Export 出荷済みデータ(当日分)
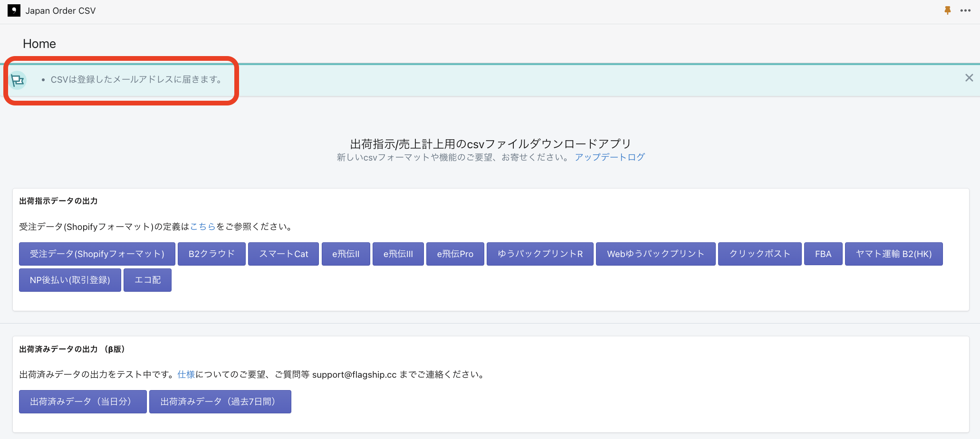This screenshot has width=980, height=439. 83,401
